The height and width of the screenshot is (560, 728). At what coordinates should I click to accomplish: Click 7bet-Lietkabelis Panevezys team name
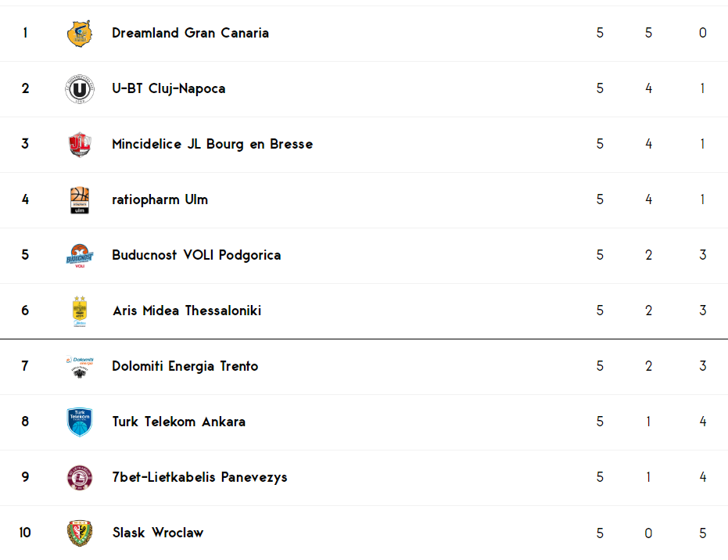tap(199, 477)
